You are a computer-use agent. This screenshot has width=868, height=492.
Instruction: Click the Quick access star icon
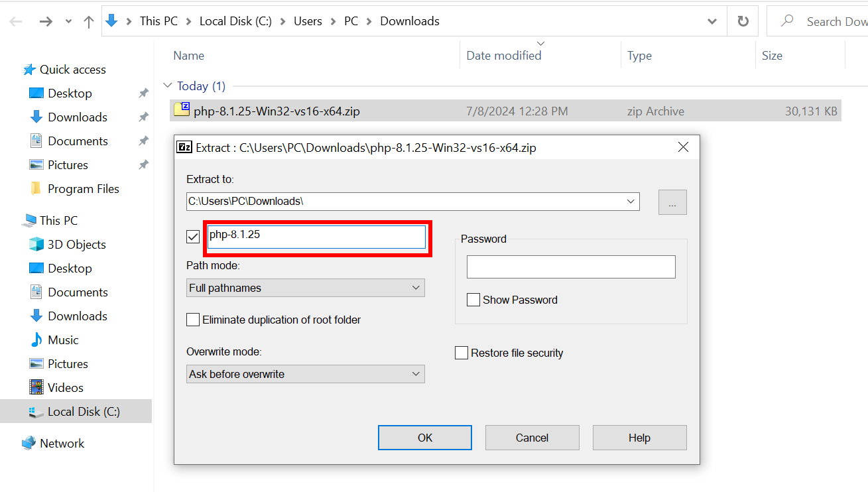(29, 70)
